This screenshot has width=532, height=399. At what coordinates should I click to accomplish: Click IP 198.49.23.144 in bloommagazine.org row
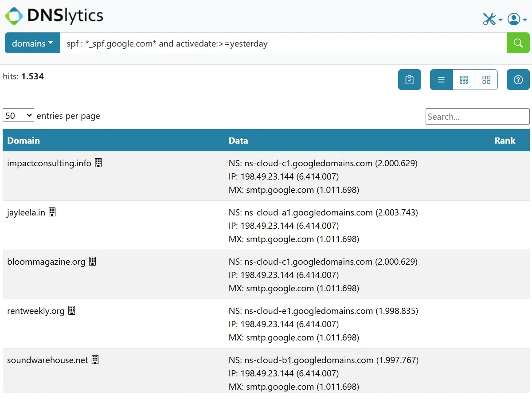[x=267, y=275]
